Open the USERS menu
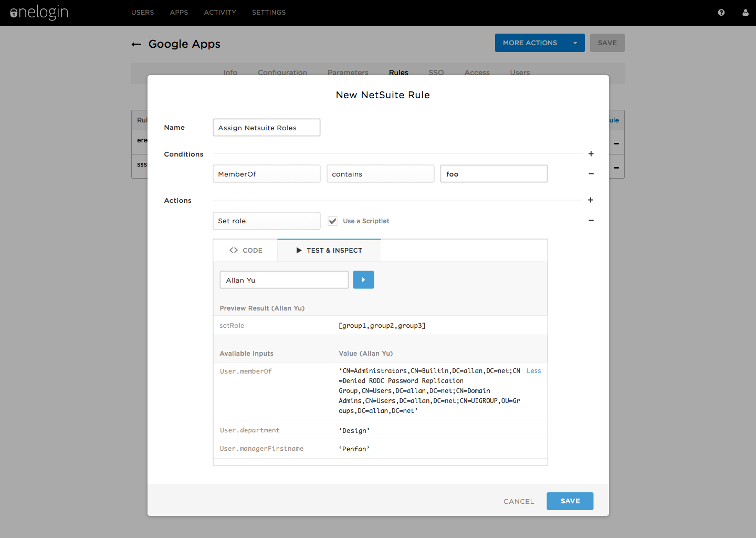This screenshot has width=756, height=538. [x=143, y=13]
